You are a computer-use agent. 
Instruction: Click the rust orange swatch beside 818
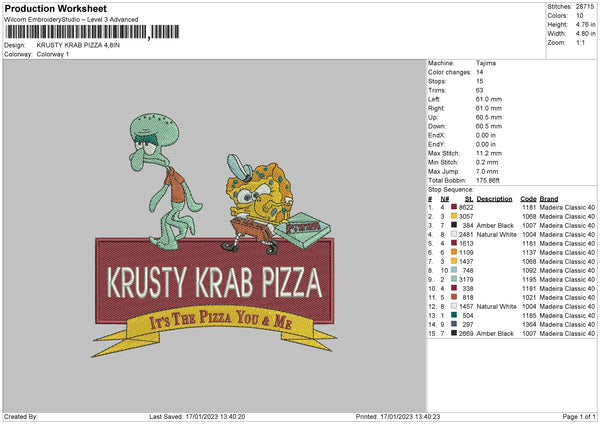pos(454,297)
